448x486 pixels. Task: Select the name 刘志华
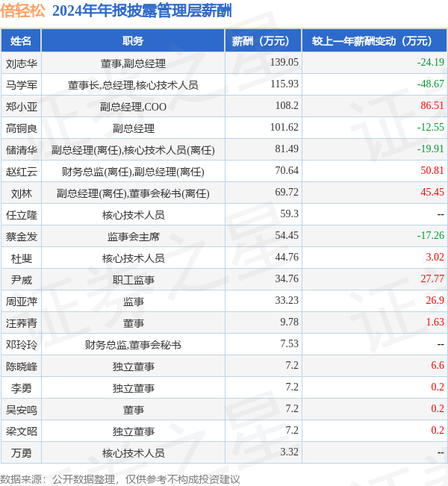coord(22,63)
